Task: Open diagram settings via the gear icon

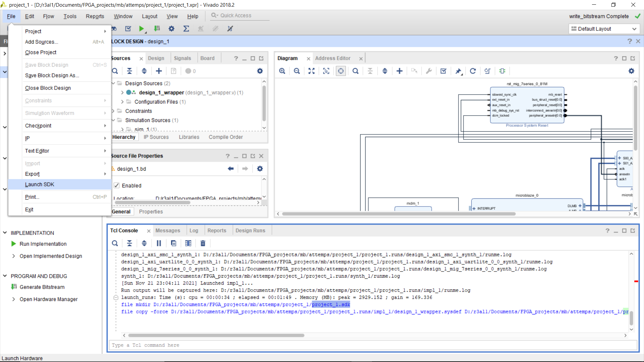Action: click(x=632, y=71)
